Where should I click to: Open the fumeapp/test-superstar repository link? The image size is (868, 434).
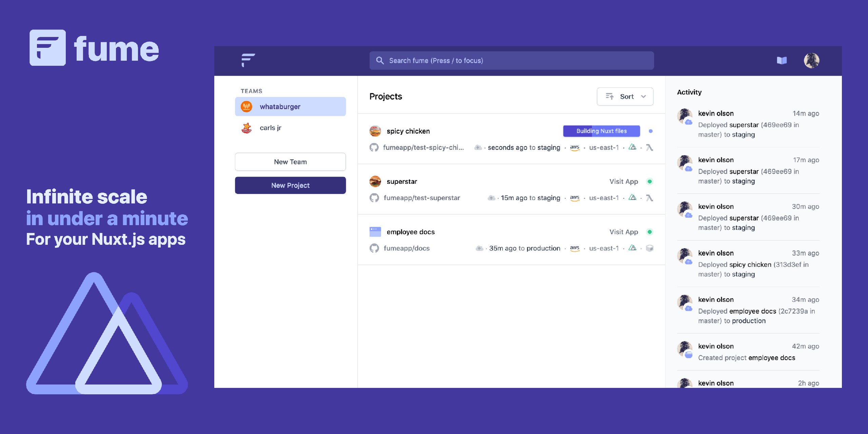[x=422, y=198]
